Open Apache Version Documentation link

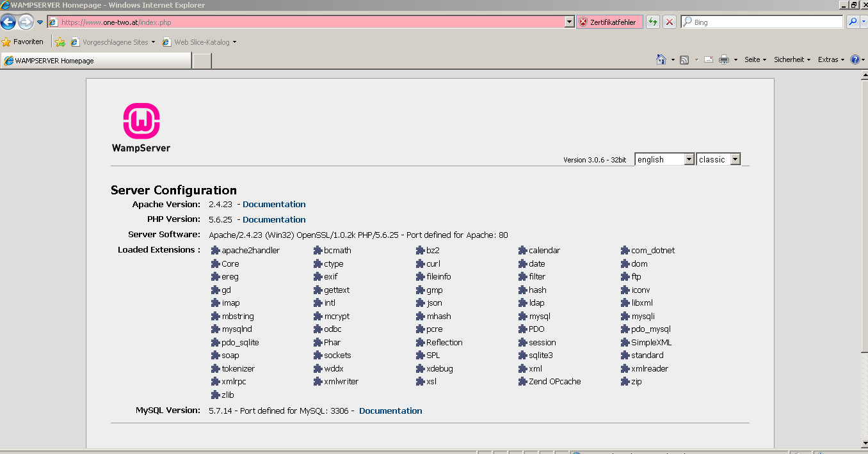274,205
